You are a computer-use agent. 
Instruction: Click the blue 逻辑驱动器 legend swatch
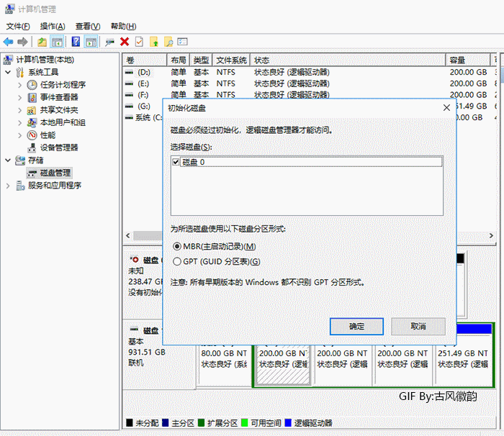(x=288, y=423)
